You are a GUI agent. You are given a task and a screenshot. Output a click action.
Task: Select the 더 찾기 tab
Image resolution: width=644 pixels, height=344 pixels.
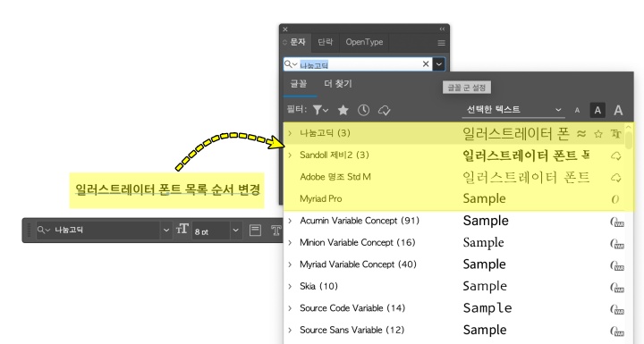point(338,84)
